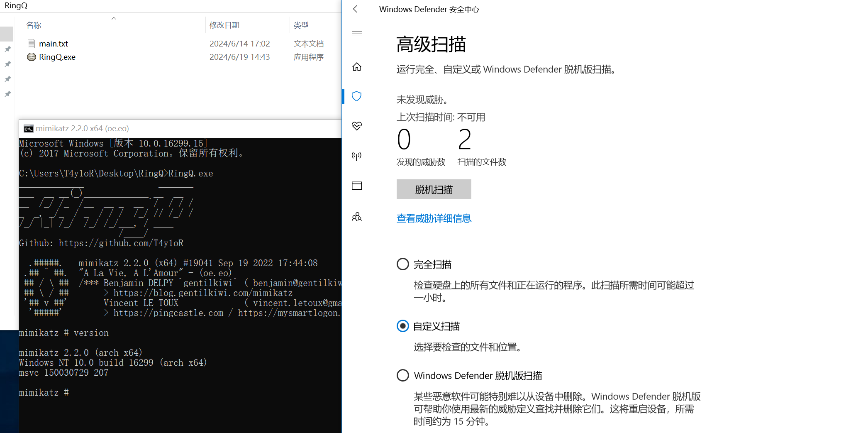
Task: Sort files by 修改日期 column header
Action: tap(224, 25)
